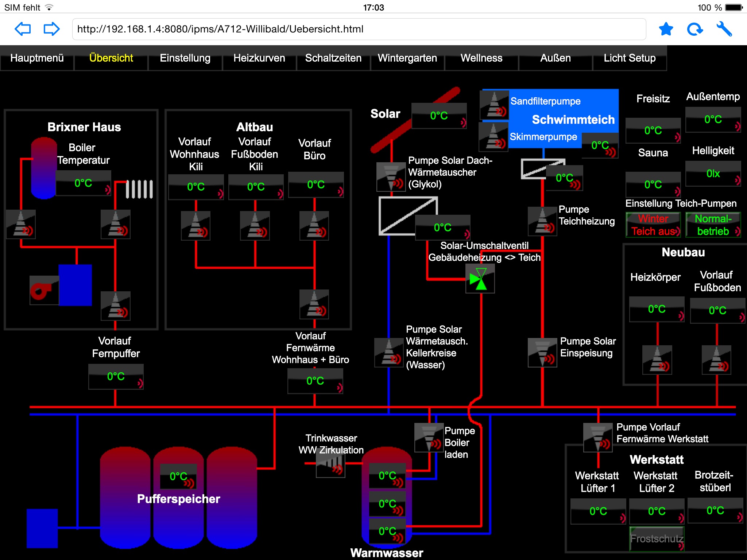Toggle the Werkstatt Frostschutz button
This screenshot has width=747, height=560.
[657, 539]
